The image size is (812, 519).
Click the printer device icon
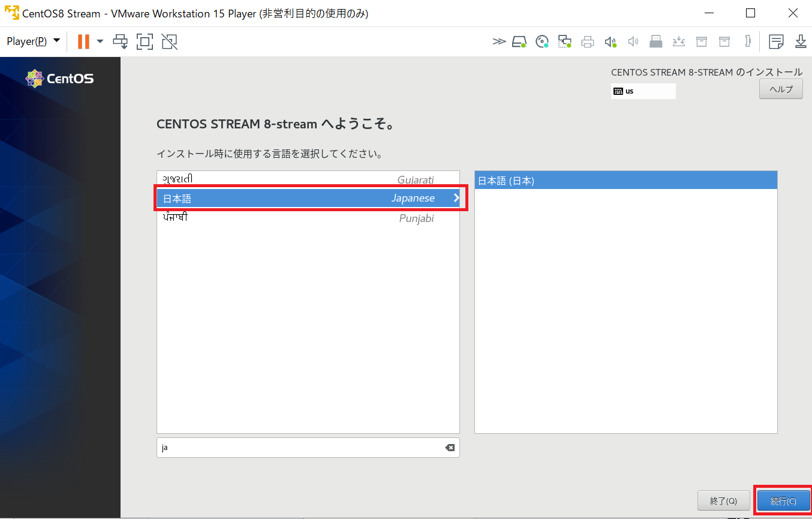588,41
